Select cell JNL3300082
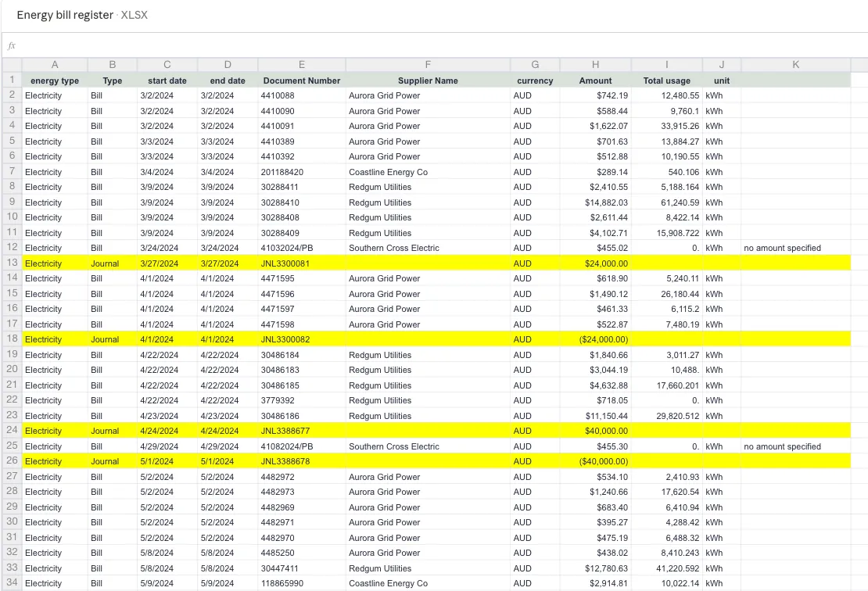Viewport: 868px width, 591px height. 302,339
